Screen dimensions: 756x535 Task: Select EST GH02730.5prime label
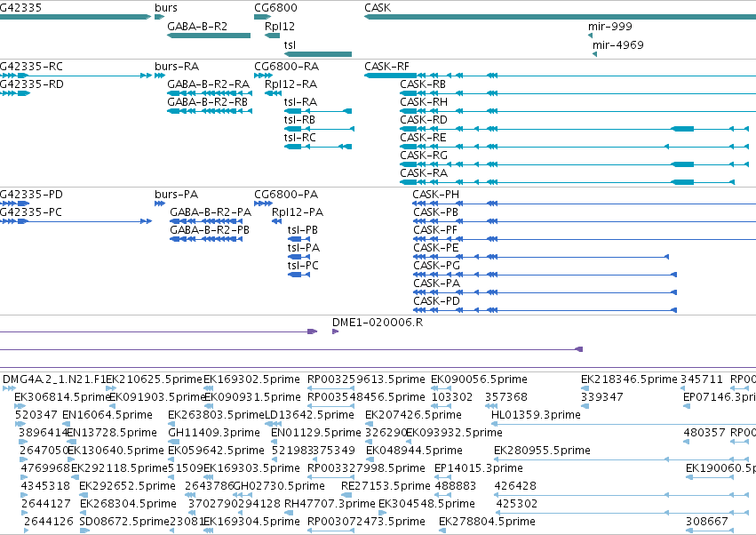coord(279,486)
